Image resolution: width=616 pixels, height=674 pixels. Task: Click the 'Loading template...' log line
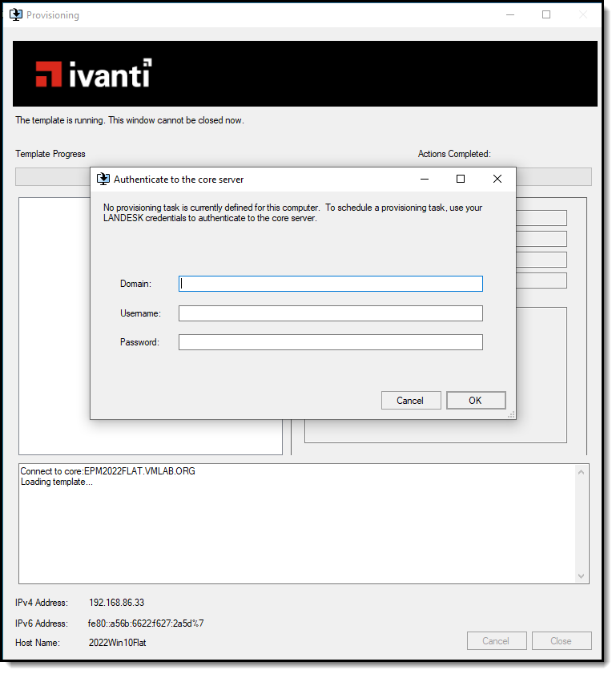coord(56,482)
